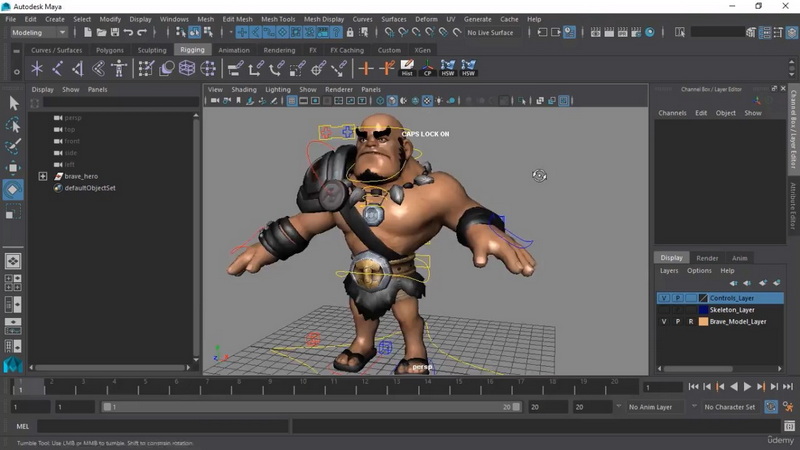800x450 pixels.
Task: Choose the Scale tool in the toolbox
Action: click(13, 211)
